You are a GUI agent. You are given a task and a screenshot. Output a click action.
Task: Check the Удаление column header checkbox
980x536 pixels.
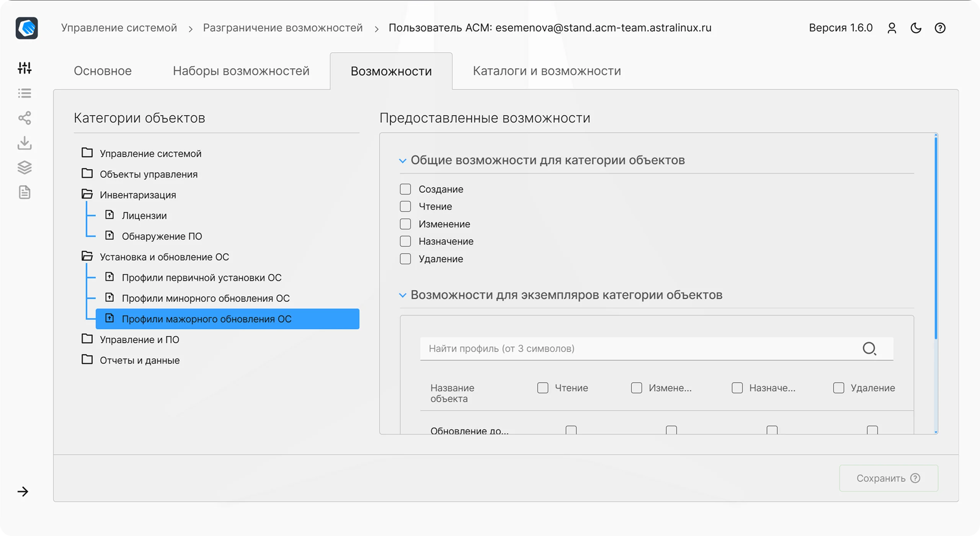coord(839,388)
